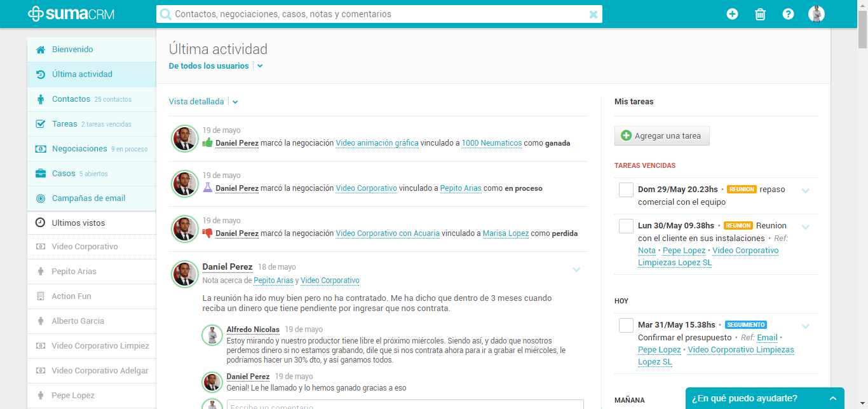
Task: Check the repaso comercial con el equipo task
Action: [x=626, y=190]
